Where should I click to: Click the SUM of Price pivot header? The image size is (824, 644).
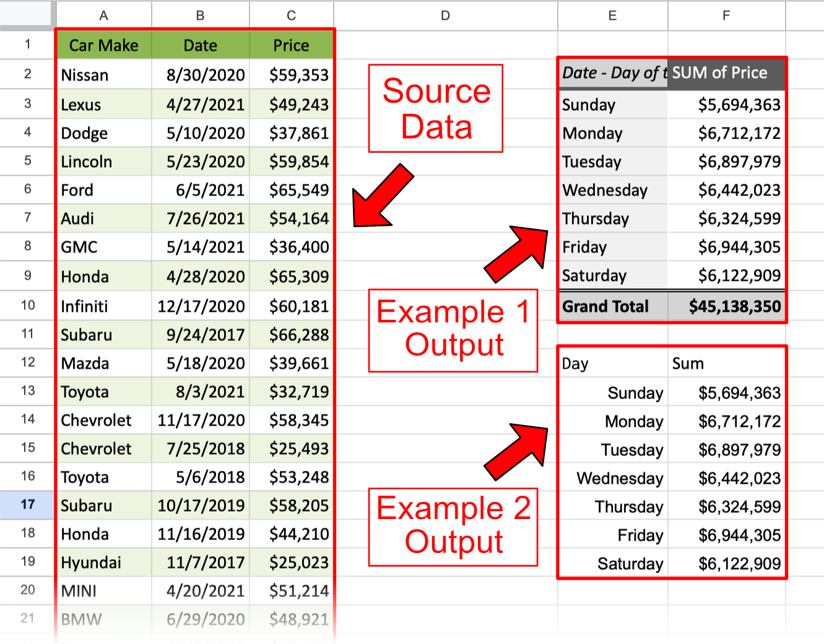click(720, 73)
